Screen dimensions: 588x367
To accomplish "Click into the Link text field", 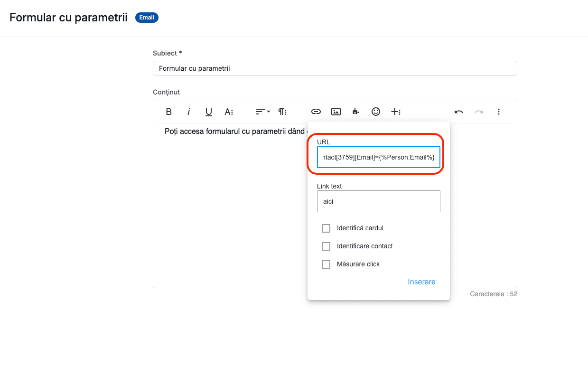I will pos(378,201).
